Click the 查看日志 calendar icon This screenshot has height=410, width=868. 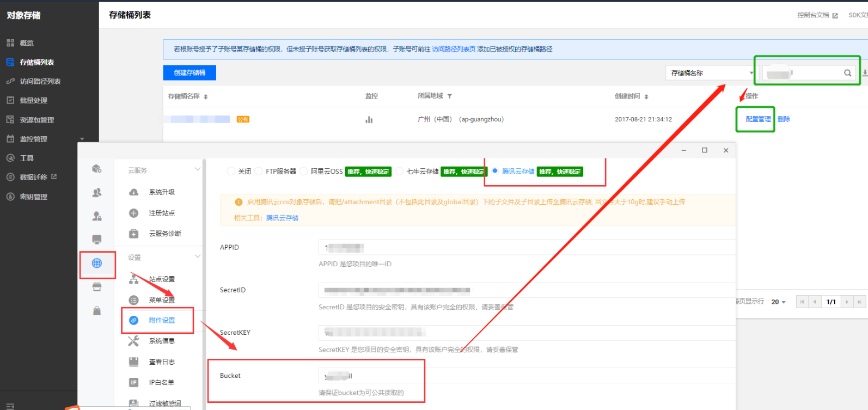coord(133,362)
